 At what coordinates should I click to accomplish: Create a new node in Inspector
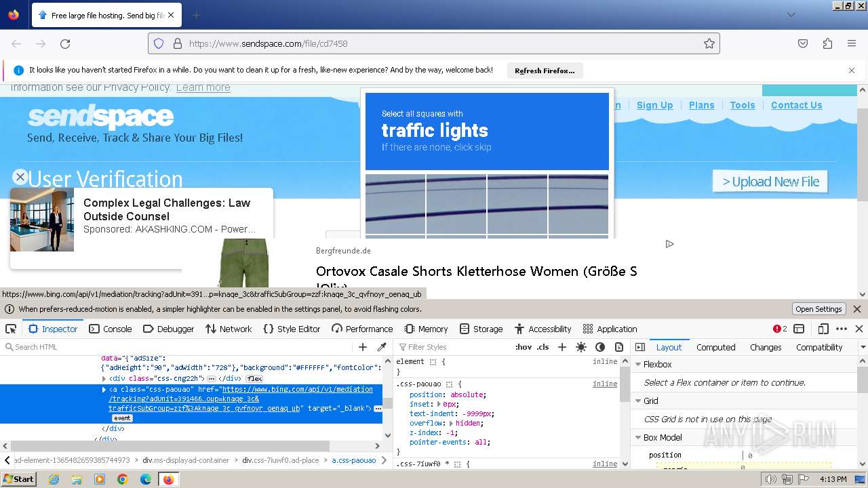coord(363,347)
